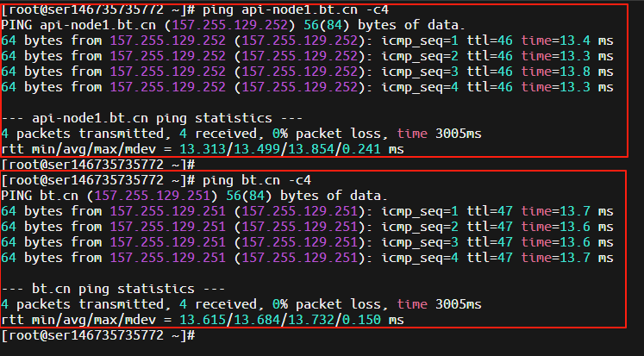Viewport: 644px width, 356px height.
Task: Click the api-node1 reply line with time=13.8 ms
Action: tap(307, 72)
